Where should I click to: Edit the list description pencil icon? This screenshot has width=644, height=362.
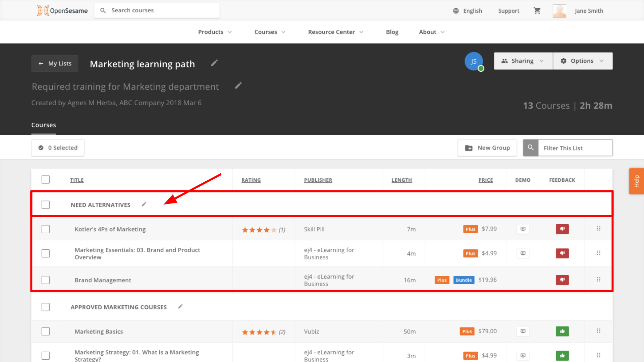click(238, 86)
